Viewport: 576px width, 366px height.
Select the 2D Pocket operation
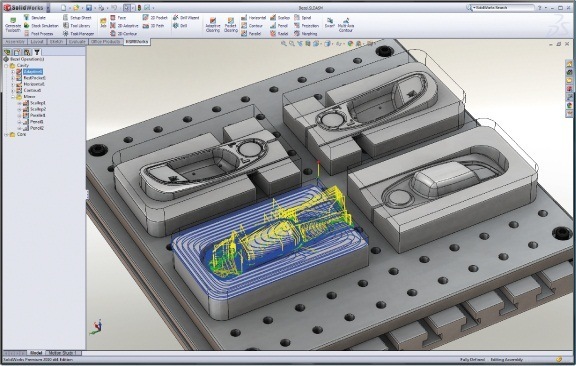(x=155, y=17)
